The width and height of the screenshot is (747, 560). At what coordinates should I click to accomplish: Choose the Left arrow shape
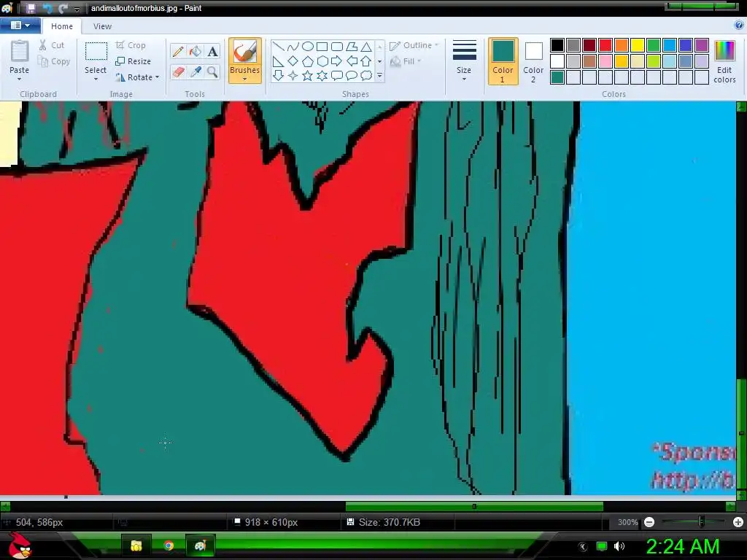click(352, 61)
